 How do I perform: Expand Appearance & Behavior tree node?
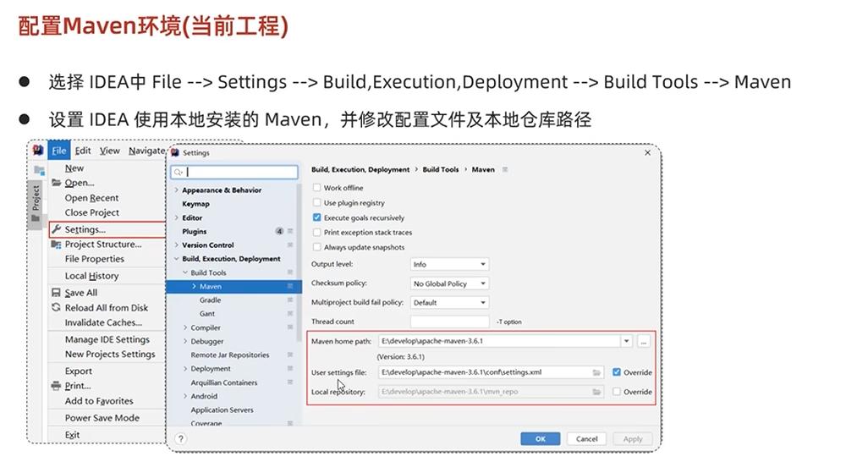coord(177,190)
